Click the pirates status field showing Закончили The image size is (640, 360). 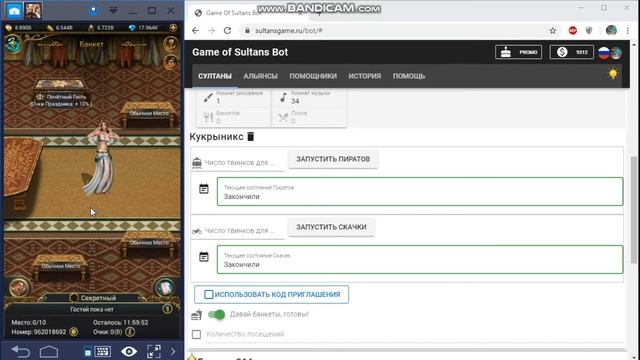tap(420, 191)
